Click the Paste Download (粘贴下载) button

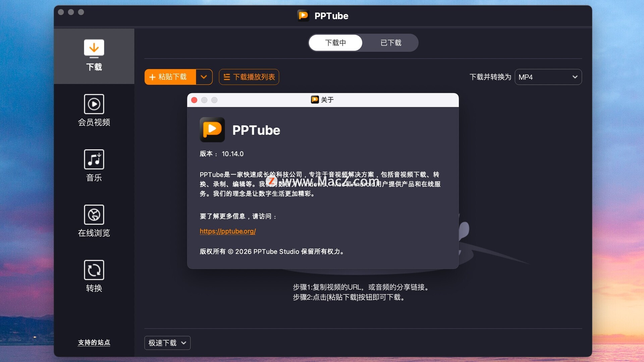pyautogui.click(x=170, y=77)
